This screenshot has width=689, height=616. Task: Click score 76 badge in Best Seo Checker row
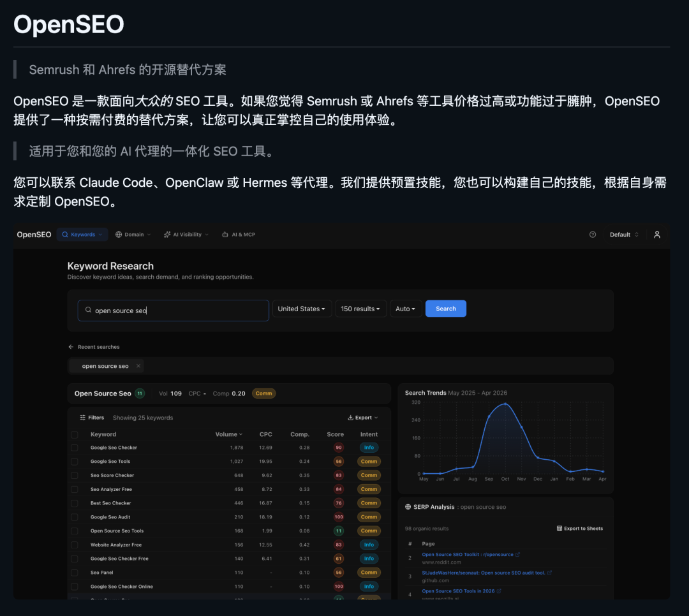338,503
